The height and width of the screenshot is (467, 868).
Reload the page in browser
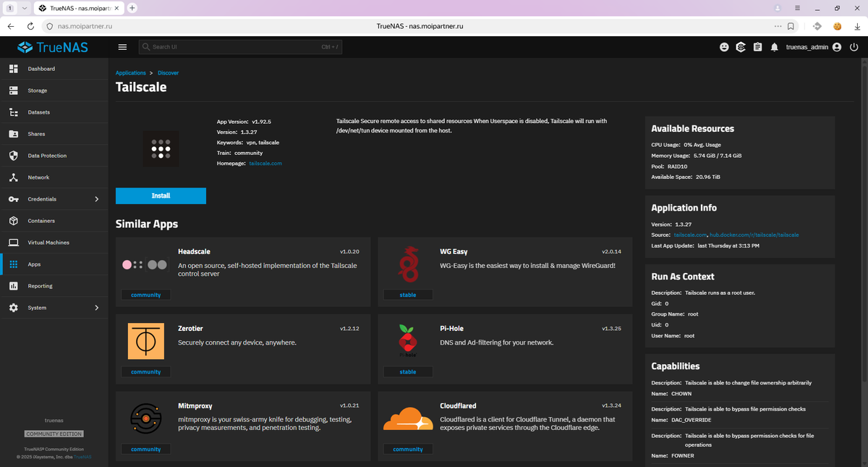pos(30,26)
